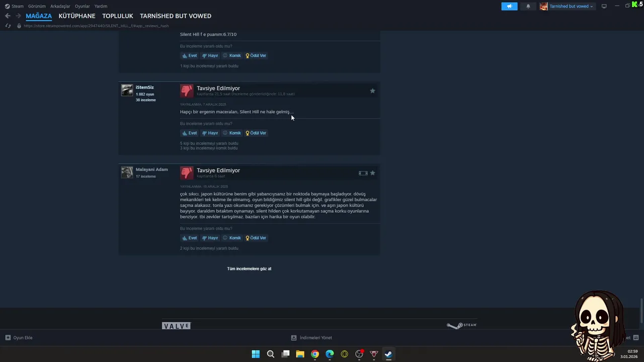The width and height of the screenshot is (644, 362).
Task: Open Malayani Adam profile name link
Action: coord(152,169)
